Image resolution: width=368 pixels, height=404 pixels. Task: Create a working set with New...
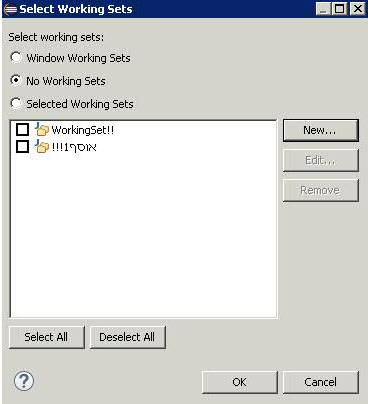pyautogui.click(x=321, y=130)
